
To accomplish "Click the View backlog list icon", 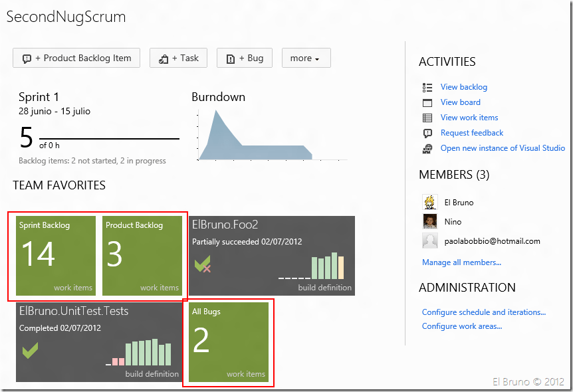I will click(427, 87).
